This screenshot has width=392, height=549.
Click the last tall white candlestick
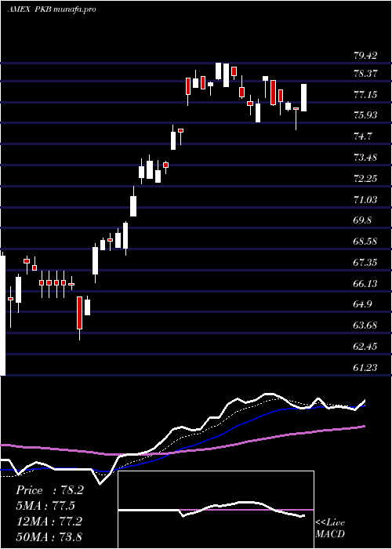click(x=304, y=98)
